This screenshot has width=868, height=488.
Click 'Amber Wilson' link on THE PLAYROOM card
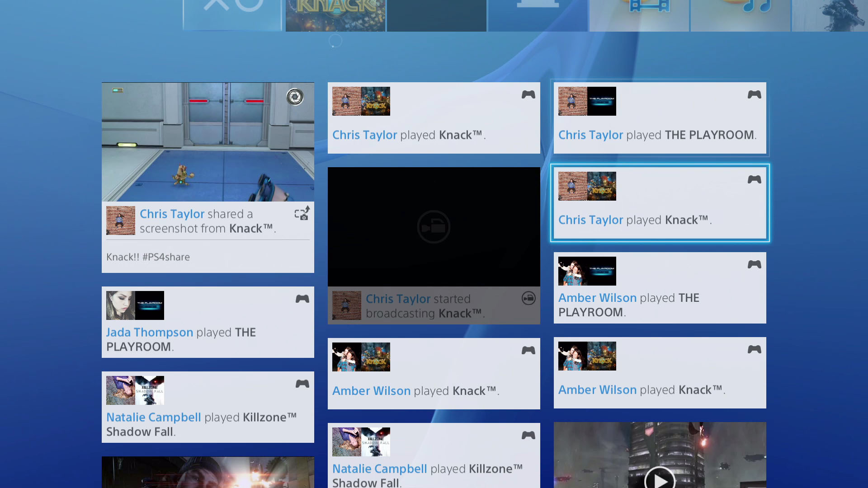(x=598, y=298)
